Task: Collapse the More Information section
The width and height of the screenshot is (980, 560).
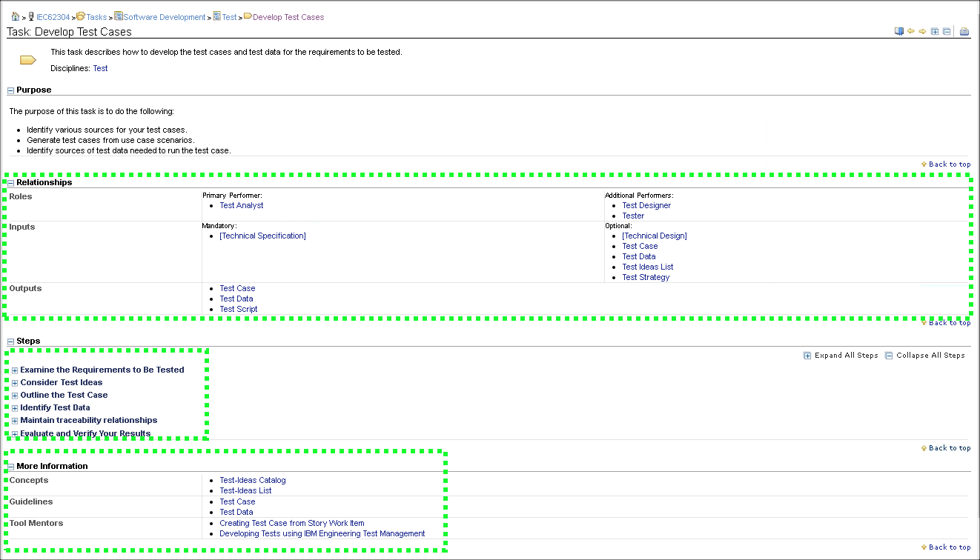Action: [11, 467]
